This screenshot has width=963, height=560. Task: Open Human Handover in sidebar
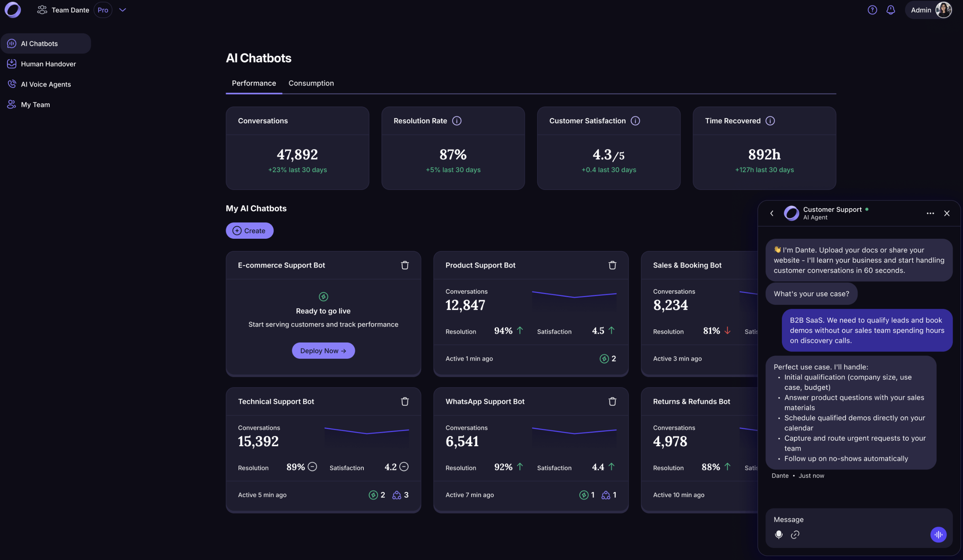(x=48, y=64)
